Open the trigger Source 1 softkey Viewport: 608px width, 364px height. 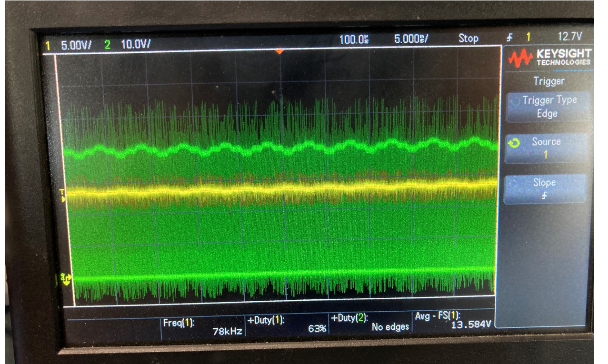[546, 148]
